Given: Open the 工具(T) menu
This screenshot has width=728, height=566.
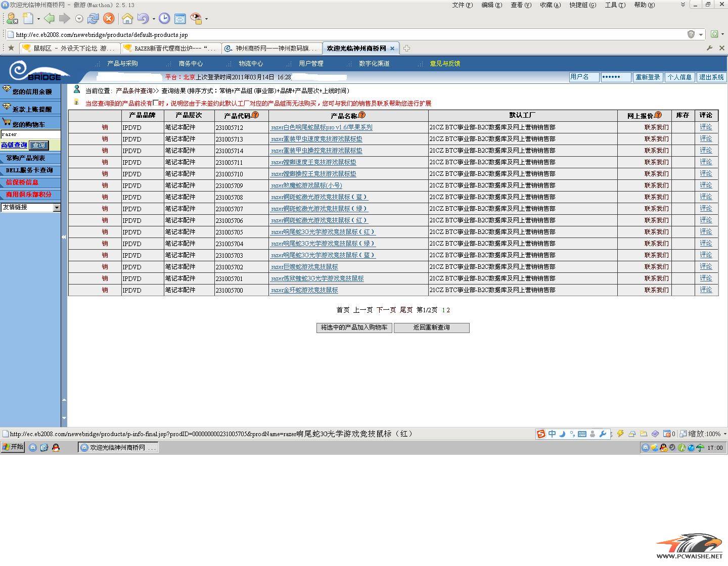Looking at the screenshot, I should click(615, 5).
